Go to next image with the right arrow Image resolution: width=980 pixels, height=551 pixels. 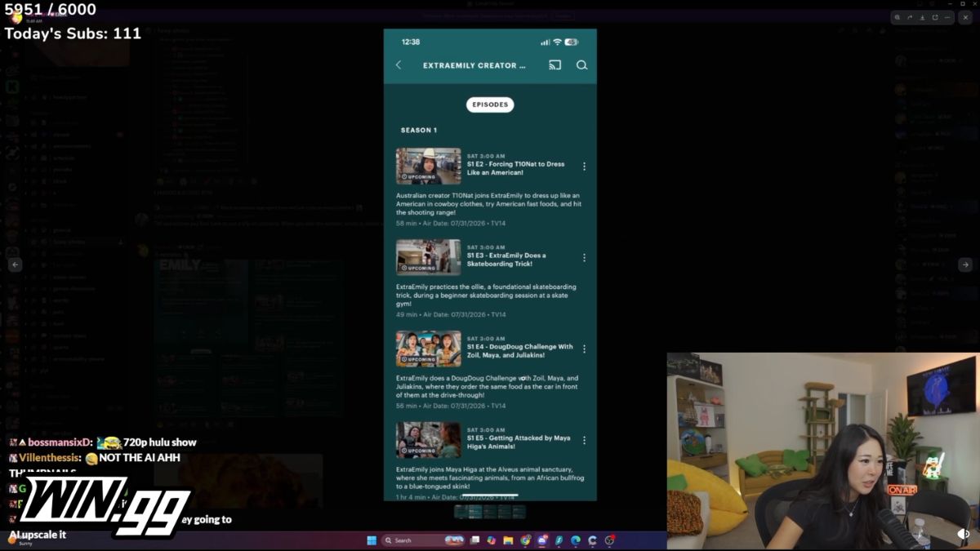[x=965, y=264]
